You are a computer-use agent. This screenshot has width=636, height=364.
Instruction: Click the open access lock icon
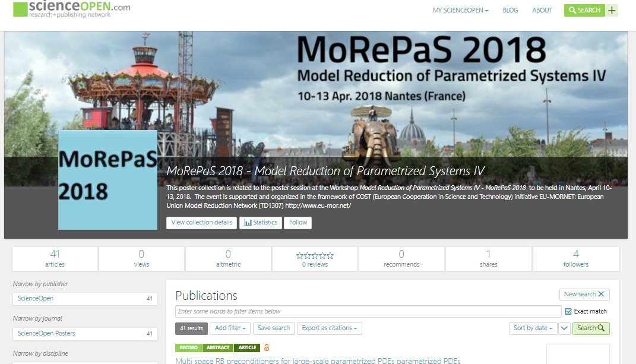coord(267,347)
